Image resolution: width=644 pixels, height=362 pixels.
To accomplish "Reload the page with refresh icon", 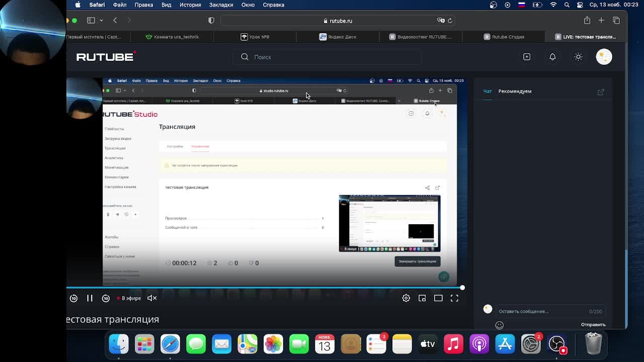I will coord(450,21).
